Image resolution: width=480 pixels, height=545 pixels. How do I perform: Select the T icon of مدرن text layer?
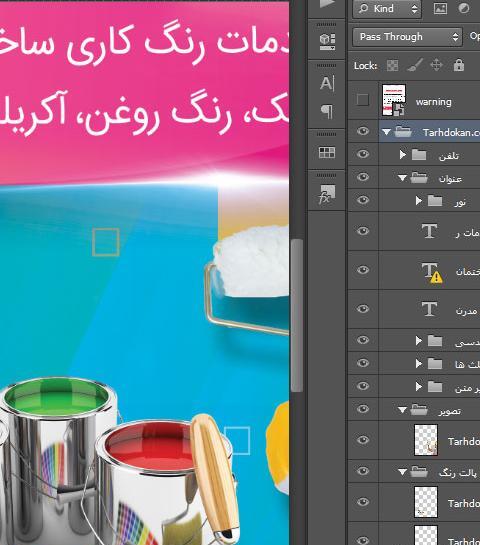(429, 309)
